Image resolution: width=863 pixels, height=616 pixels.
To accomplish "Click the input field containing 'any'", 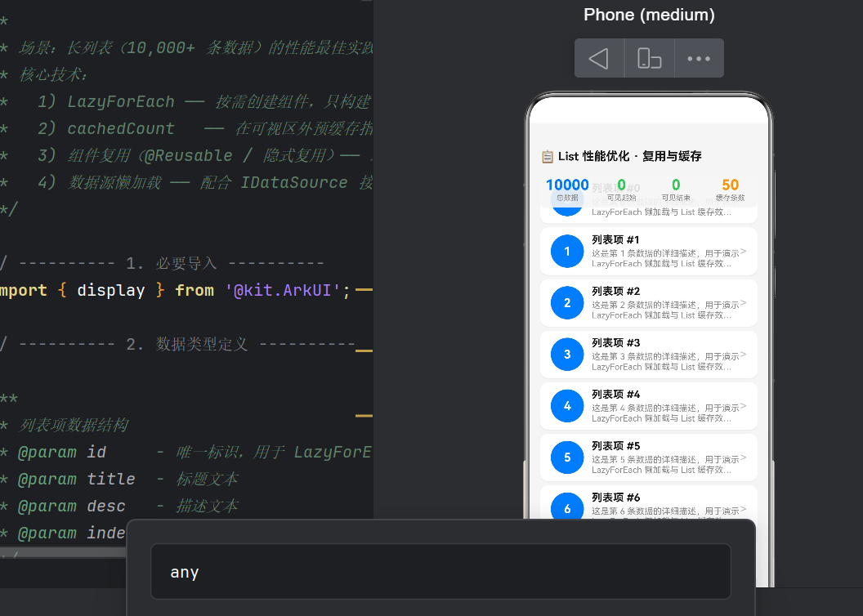I will click(x=440, y=571).
